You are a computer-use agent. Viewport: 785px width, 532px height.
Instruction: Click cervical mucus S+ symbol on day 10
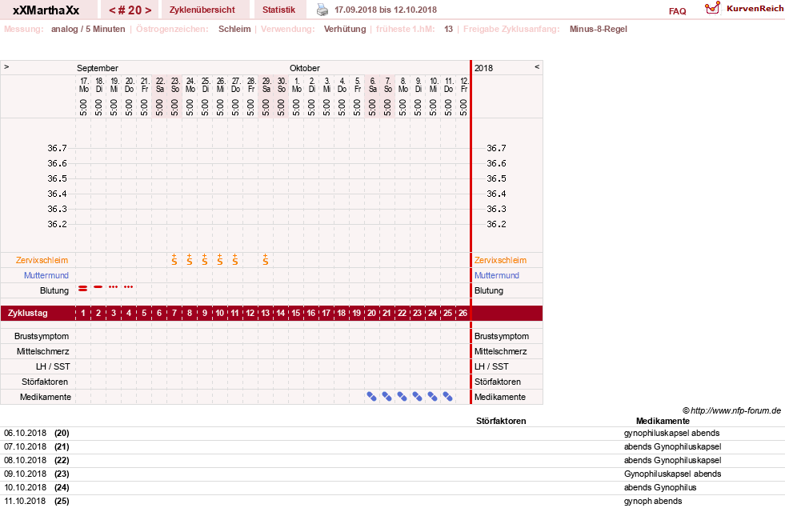pyautogui.click(x=220, y=259)
